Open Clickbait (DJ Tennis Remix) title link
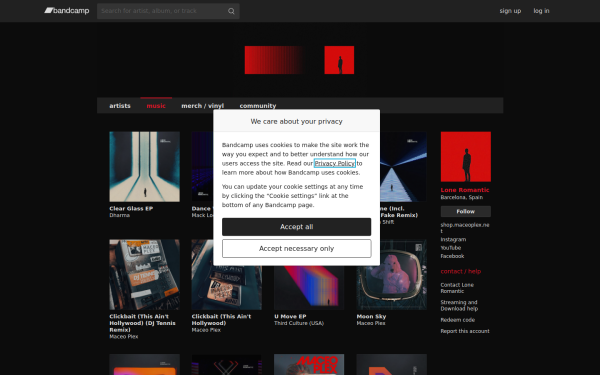The width and height of the screenshot is (600, 375). (142, 323)
